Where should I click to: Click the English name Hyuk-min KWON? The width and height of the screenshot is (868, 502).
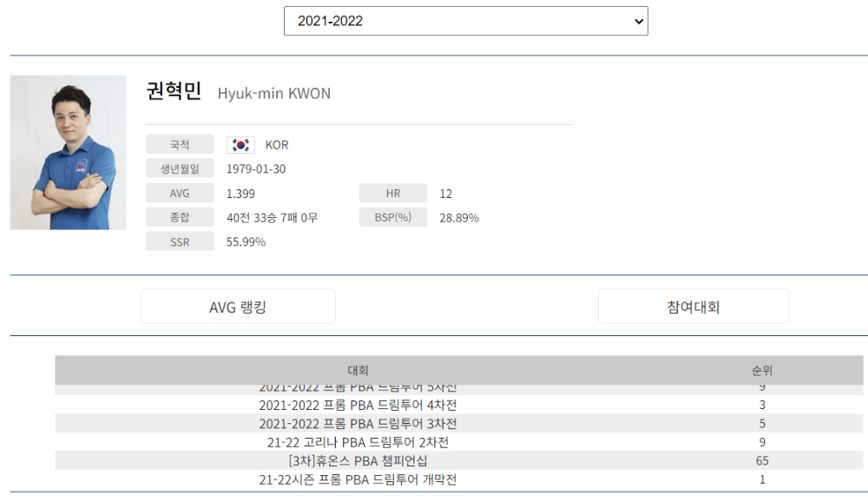[274, 93]
